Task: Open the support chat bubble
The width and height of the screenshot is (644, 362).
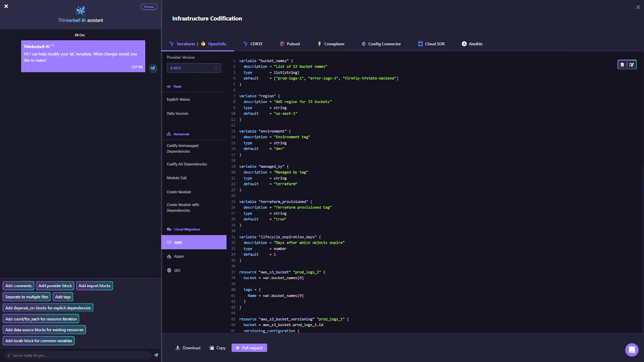Action: [x=632, y=350]
